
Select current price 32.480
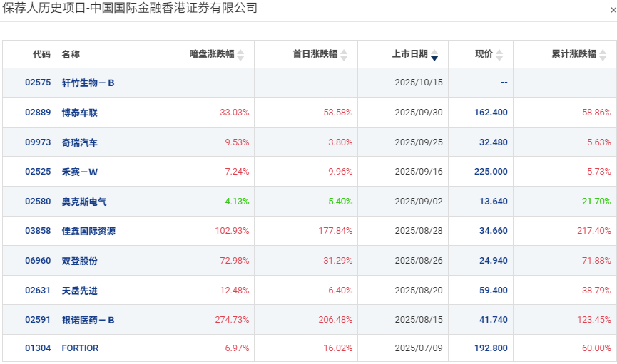pyautogui.click(x=493, y=142)
